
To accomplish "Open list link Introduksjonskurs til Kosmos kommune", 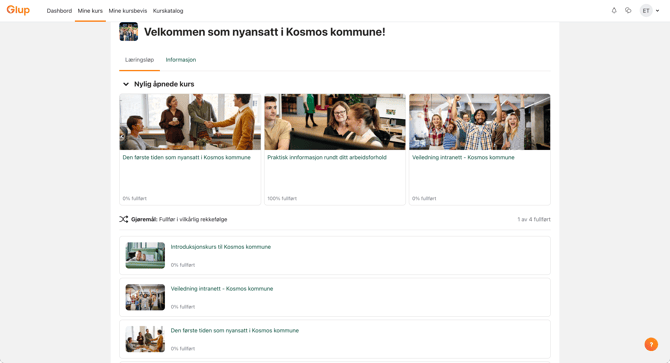I will pos(221,247).
